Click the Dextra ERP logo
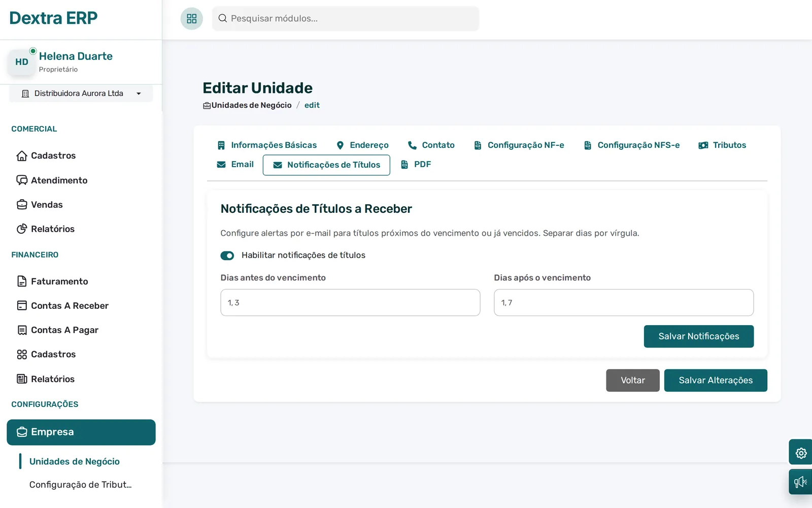 53,18
